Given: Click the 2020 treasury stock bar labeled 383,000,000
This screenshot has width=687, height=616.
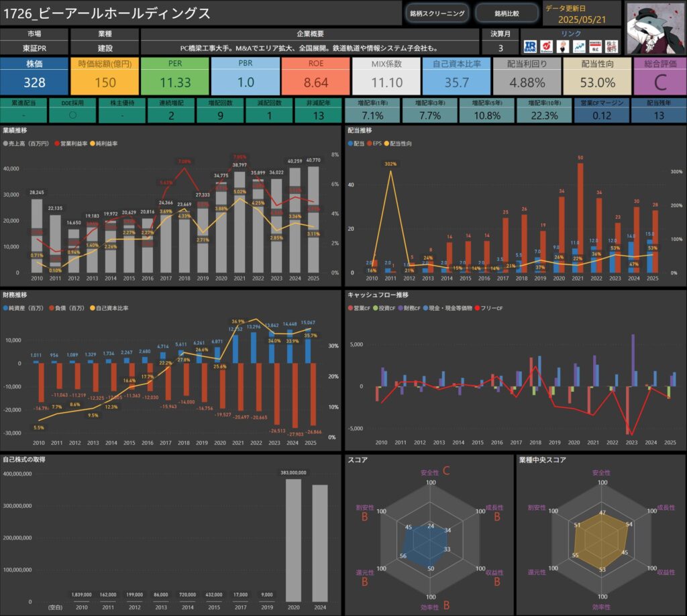Looking at the screenshot, I should (294, 540).
